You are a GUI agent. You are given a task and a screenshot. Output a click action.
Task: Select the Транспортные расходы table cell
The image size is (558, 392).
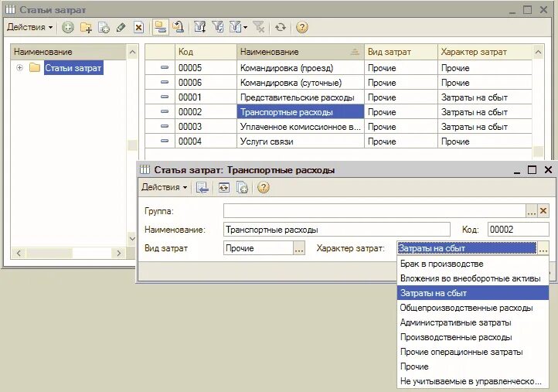coord(301,112)
